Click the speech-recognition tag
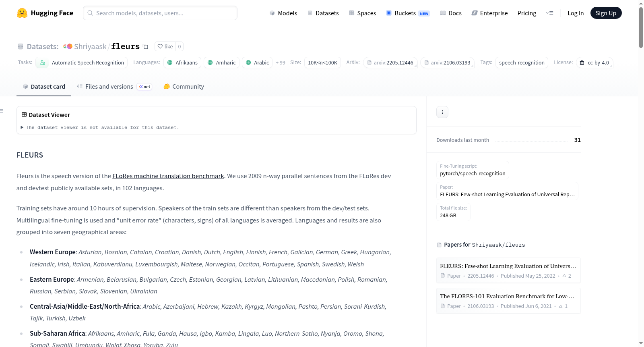Image resolution: width=644 pixels, height=347 pixels. coord(522,62)
